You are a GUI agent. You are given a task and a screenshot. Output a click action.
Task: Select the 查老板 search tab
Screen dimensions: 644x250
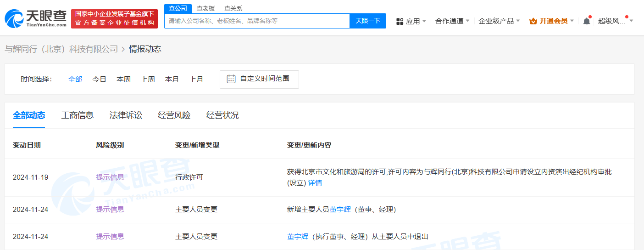coord(205,8)
